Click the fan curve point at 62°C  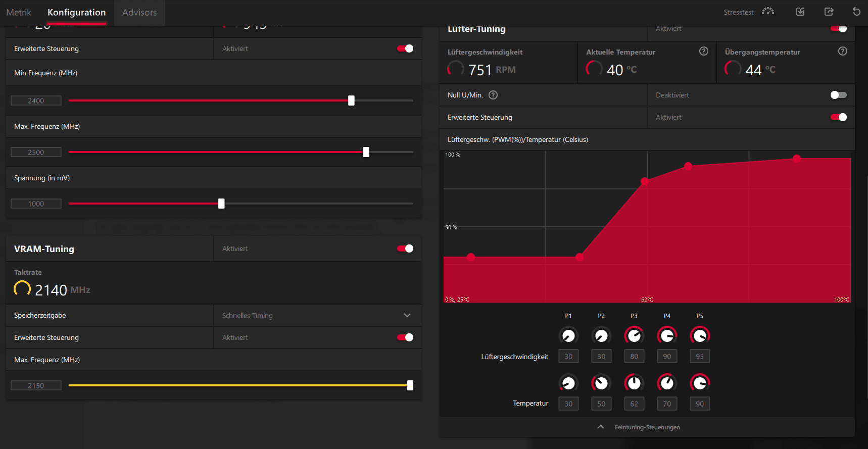645,181
